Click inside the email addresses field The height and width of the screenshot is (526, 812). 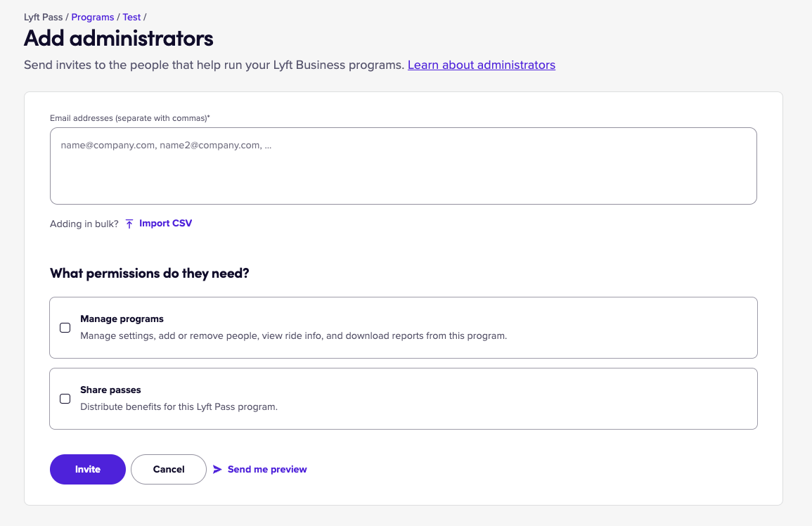pyautogui.click(x=403, y=165)
